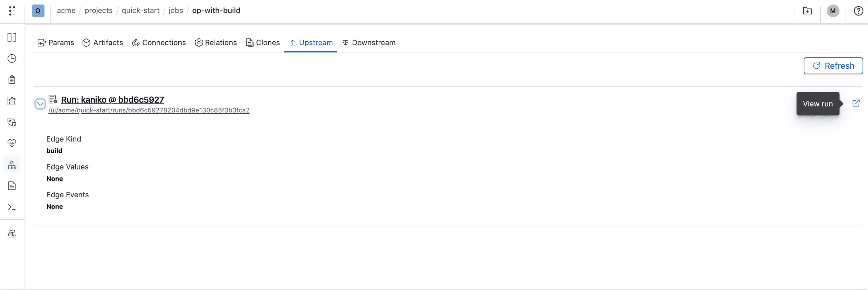Select the workflow jobs icon in sidebar
This screenshot has height=290, width=868.
coord(12,164)
